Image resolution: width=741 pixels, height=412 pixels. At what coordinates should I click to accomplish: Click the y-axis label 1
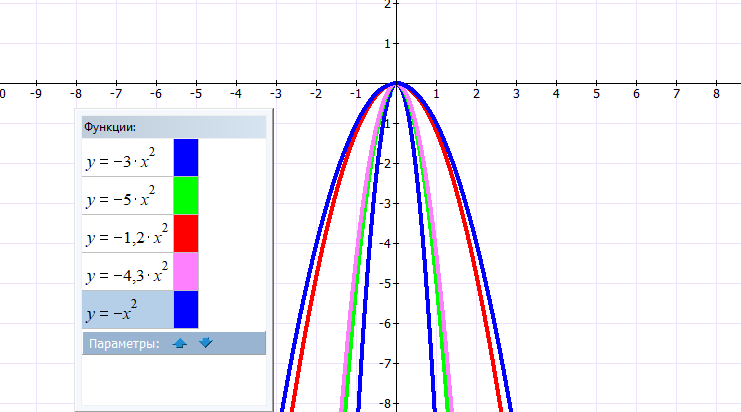[x=387, y=45]
